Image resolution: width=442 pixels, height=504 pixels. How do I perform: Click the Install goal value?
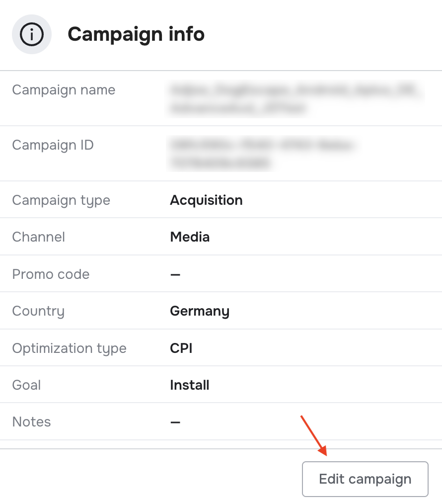pyautogui.click(x=190, y=385)
